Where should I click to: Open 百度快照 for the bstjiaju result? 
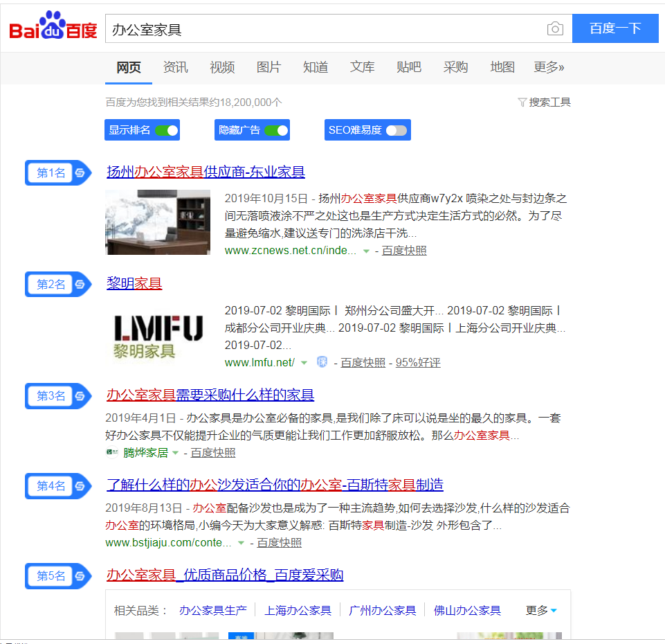pos(279,543)
